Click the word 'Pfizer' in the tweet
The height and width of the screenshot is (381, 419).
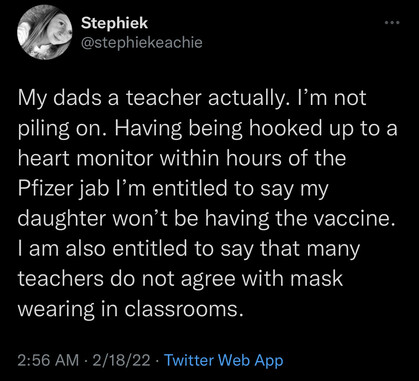coord(45,188)
